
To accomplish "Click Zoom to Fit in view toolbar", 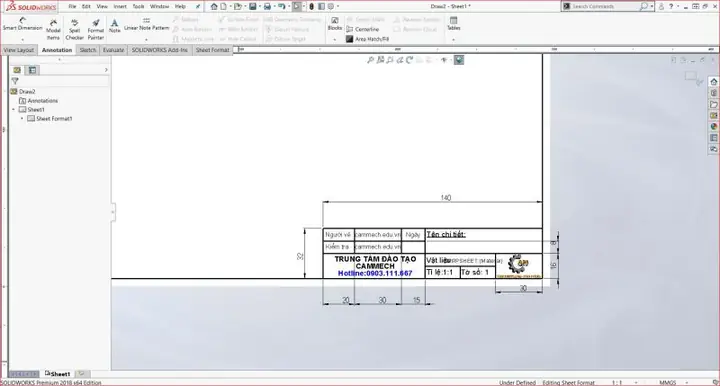I will 371,60.
